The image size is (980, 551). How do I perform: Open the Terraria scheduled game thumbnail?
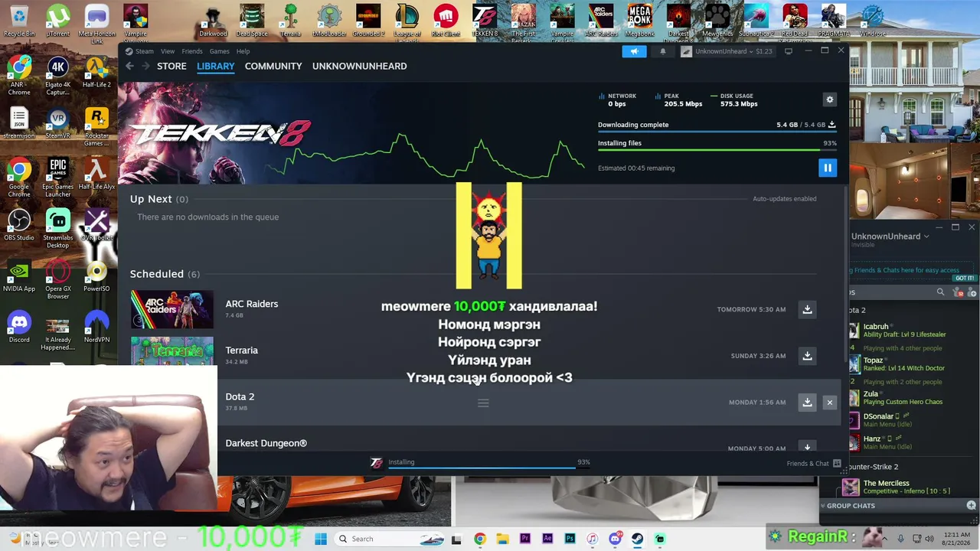coord(171,352)
